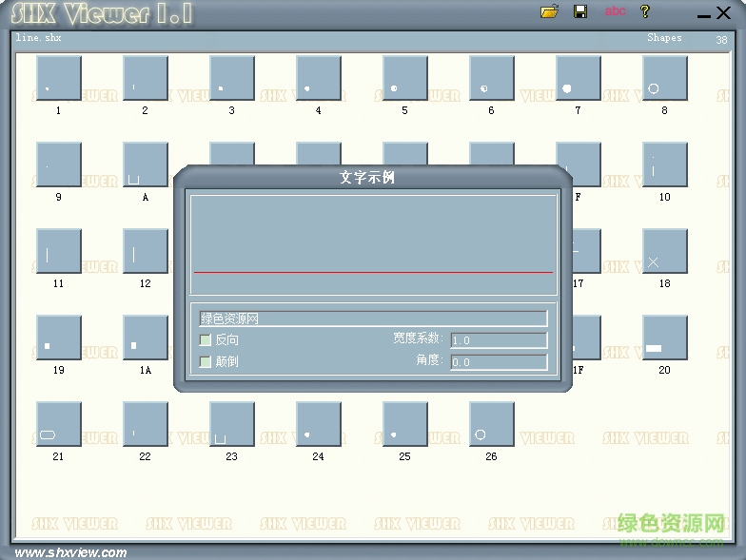Select shape thumbnail 2
Viewport: 746px width, 560px height.
click(x=146, y=78)
